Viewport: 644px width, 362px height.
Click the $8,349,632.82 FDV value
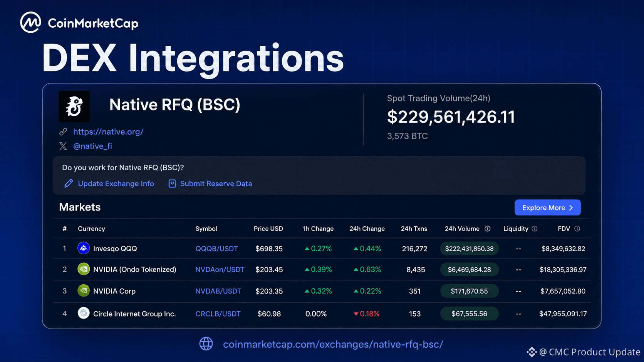563,249
